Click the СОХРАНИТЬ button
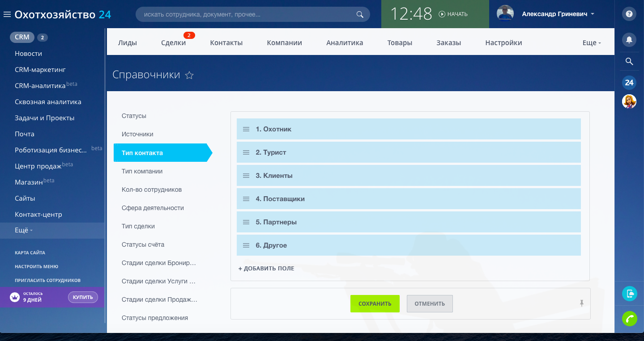 point(375,304)
